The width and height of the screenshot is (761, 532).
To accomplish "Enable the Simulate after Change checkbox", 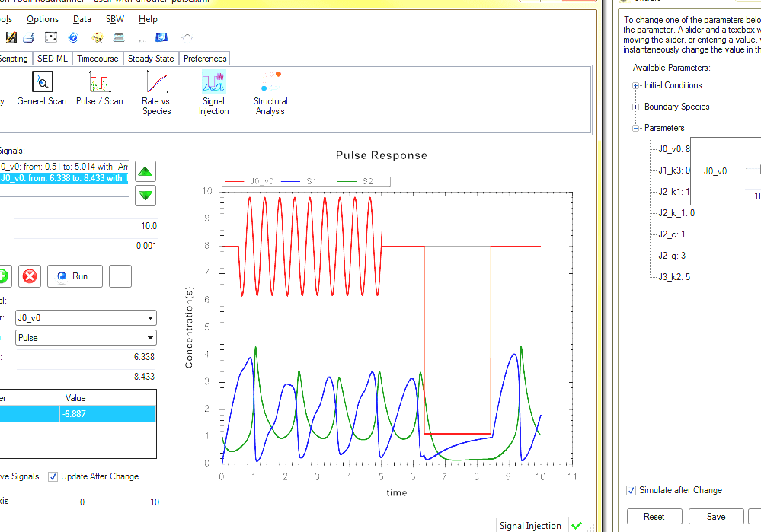I will point(631,490).
